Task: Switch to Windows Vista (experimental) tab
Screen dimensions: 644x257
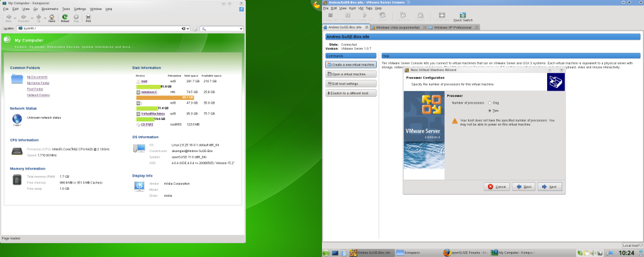Action: pos(397,27)
